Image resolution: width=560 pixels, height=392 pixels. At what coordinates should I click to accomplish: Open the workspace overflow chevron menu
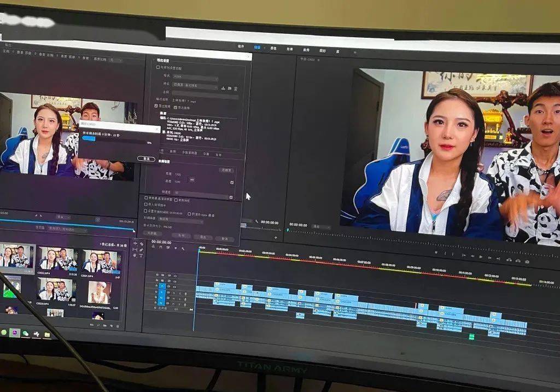(x=355, y=52)
